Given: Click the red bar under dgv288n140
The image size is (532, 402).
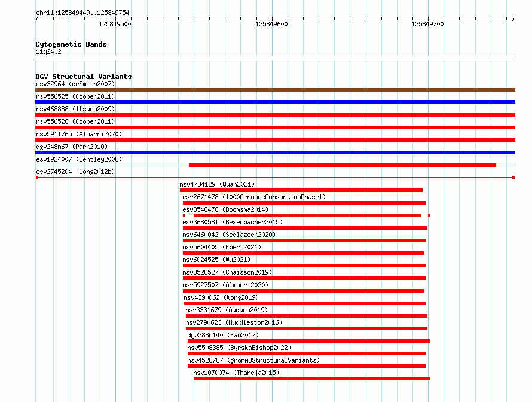Looking at the screenshot, I should click(309, 341).
